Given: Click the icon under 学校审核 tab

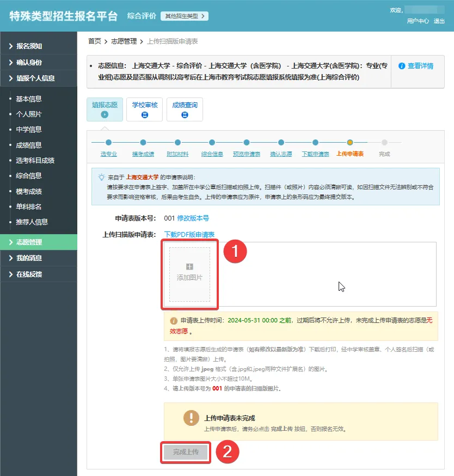Looking at the screenshot, I should pos(144,115).
